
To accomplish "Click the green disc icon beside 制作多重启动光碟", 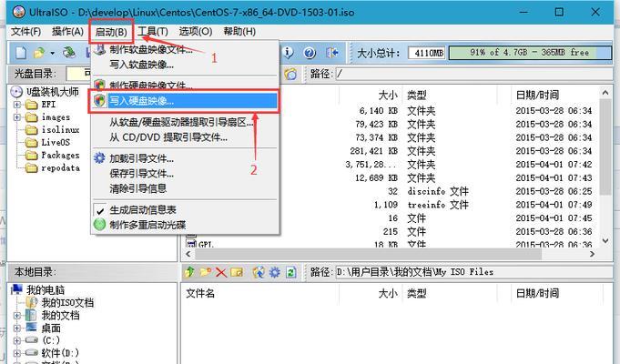I will click(x=99, y=225).
